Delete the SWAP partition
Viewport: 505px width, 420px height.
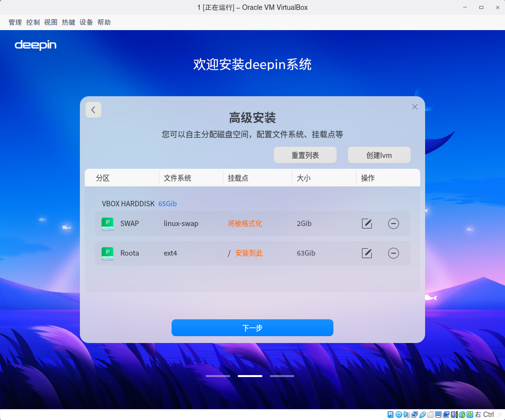coord(393,224)
